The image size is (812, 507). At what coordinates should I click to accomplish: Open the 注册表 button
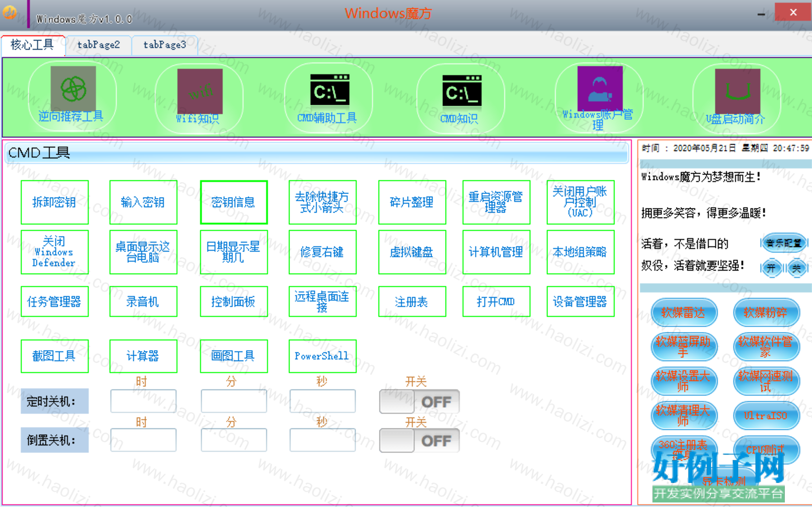point(412,301)
